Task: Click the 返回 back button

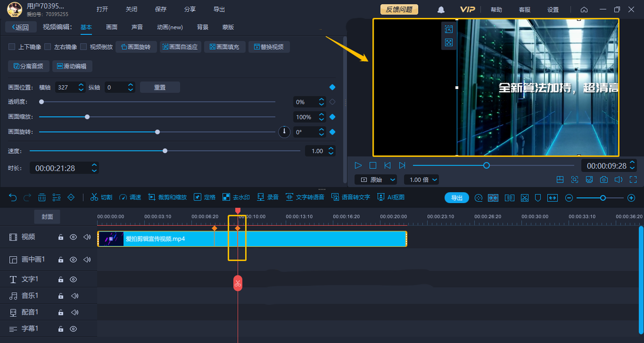Action: pos(21,27)
